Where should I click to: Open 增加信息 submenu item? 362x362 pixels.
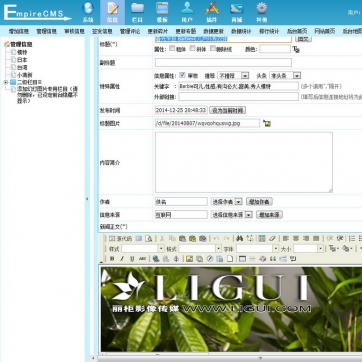tap(19, 31)
